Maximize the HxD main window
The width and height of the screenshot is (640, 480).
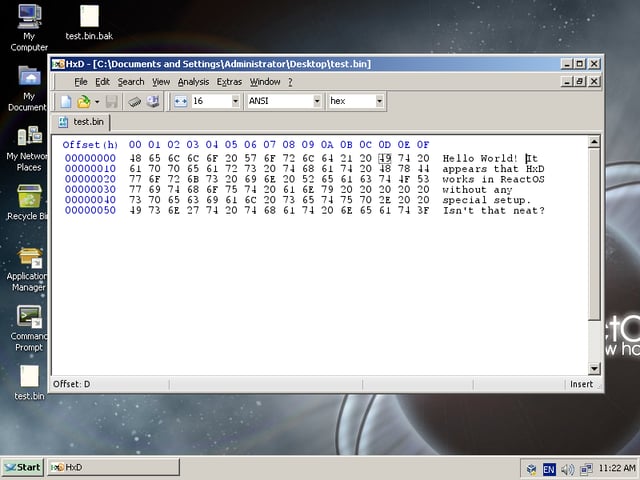click(580, 64)
